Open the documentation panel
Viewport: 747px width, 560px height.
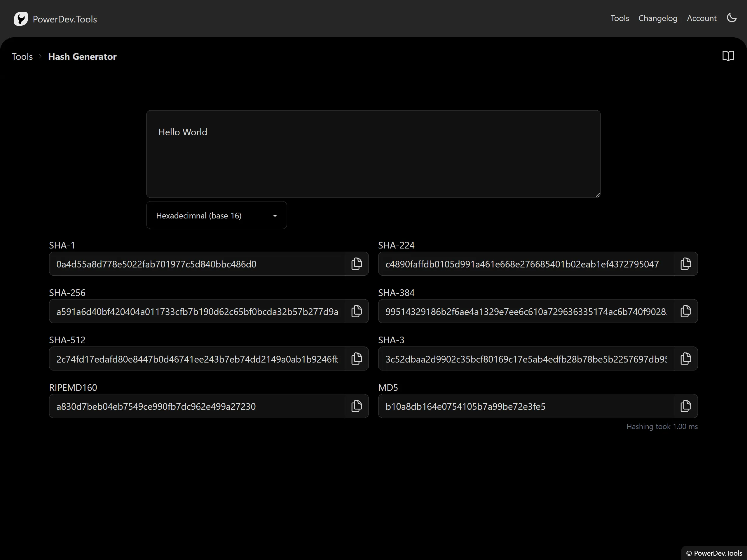point(728,56)
